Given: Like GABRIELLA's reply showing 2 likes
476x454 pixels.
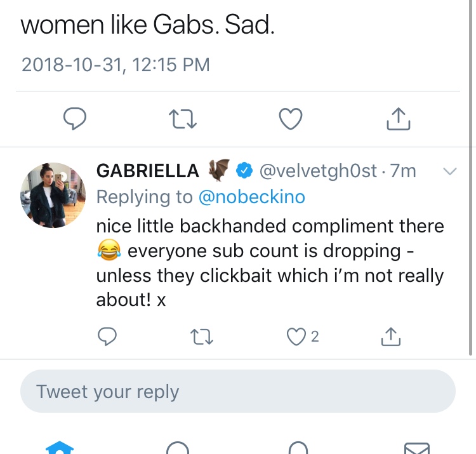Looking at the screenshot, I should [x=297, y=337].
